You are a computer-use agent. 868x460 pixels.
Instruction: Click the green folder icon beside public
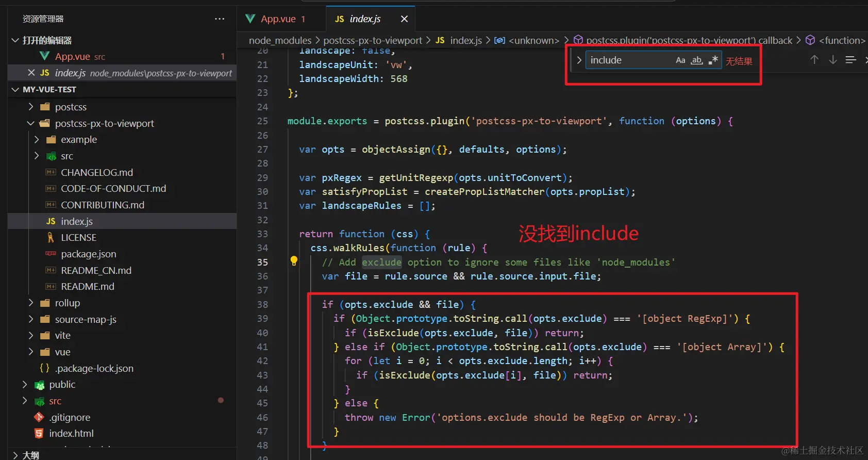[x=40, y=385]
